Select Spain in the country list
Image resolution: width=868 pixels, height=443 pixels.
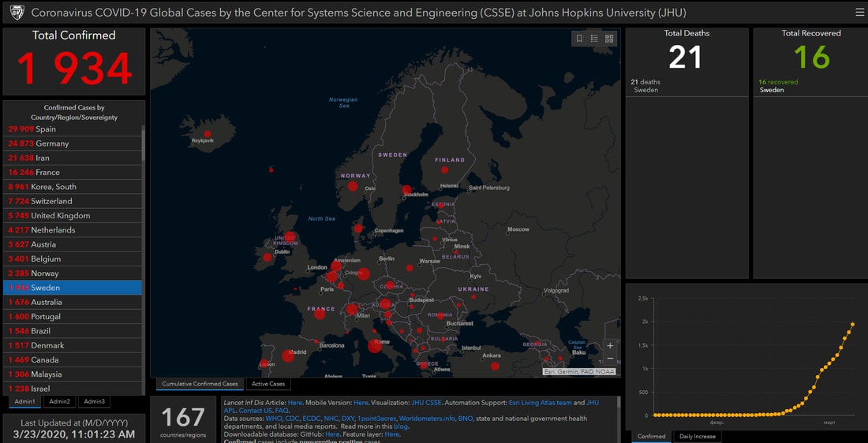click(73, 129)
